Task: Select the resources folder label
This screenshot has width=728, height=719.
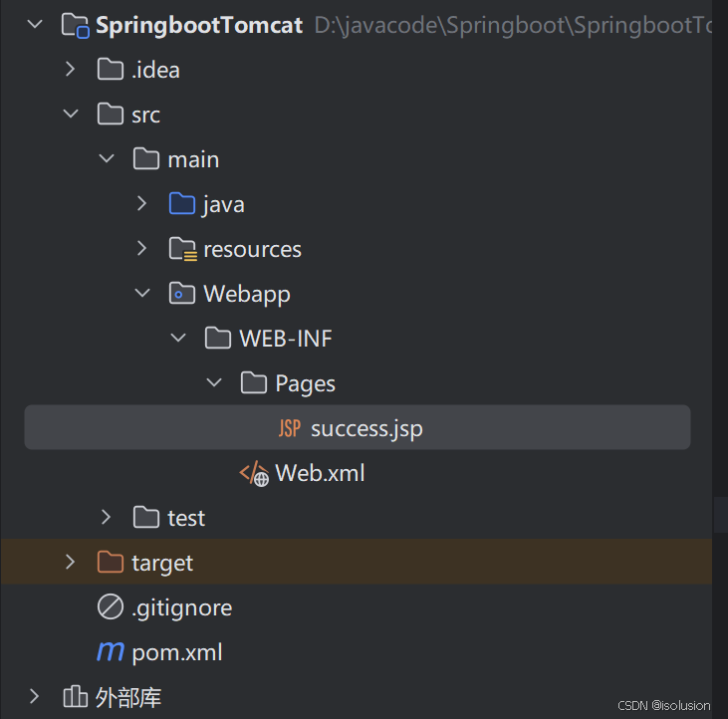Action: pyautogui.click(x=253, y=250)
